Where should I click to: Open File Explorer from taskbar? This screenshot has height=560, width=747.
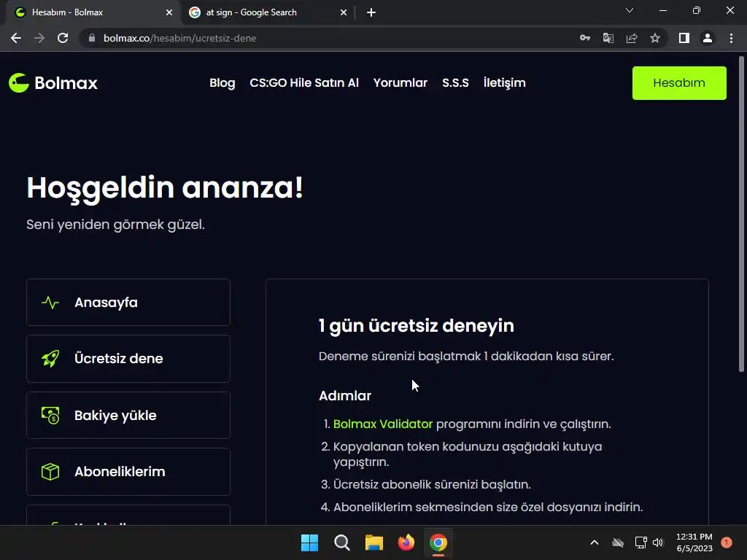click(374, 542)
